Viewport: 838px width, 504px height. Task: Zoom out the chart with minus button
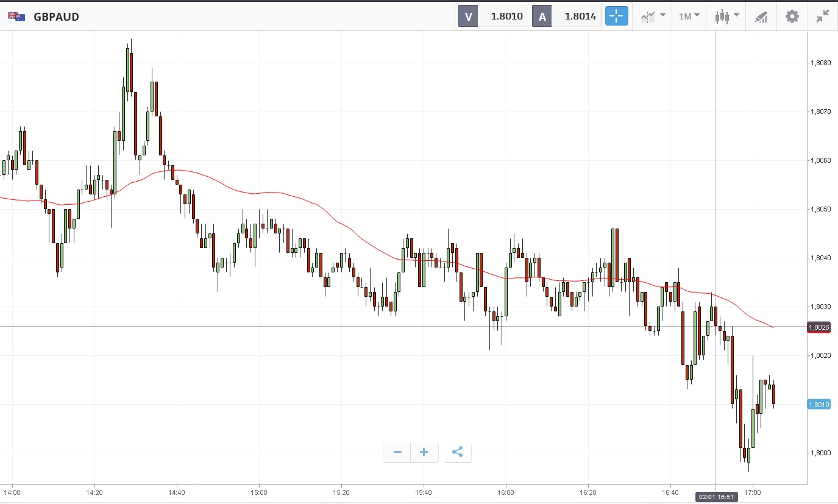point(397,452)
